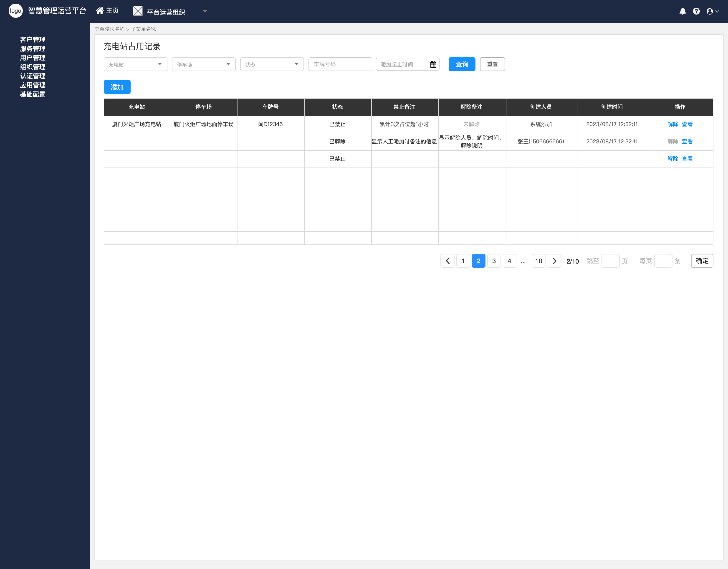Focus the 每页 items count input
Screen dimensions: 728x569
pos(663,261)
